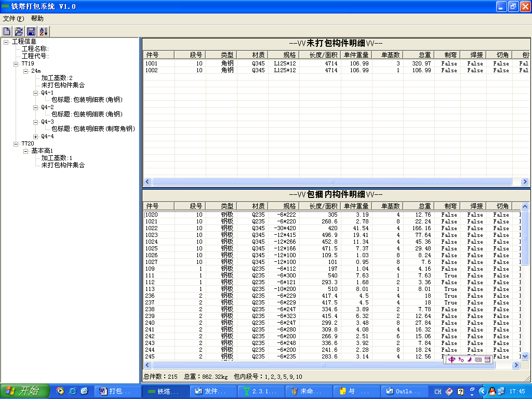The height and width of the screenshot is (399, 532).
Task: Select the 工程代号: tree item
Action: point(35,56)
